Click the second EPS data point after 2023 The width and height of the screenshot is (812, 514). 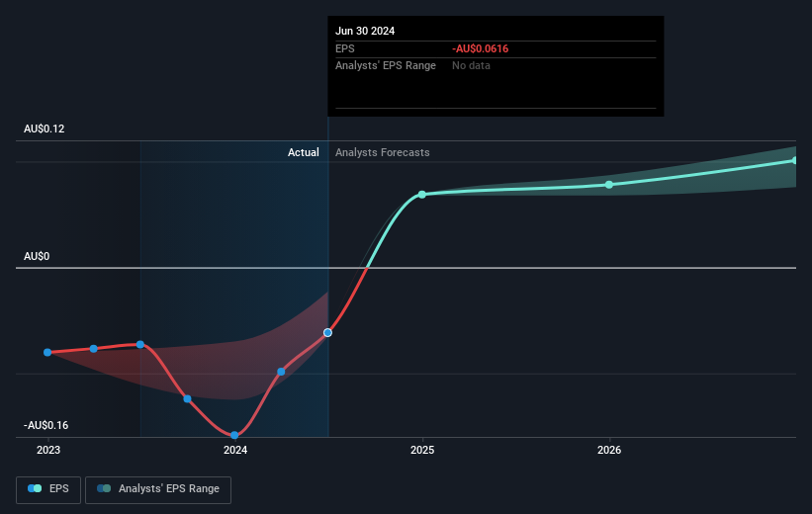pyautogui.click(x=94, y=349)
